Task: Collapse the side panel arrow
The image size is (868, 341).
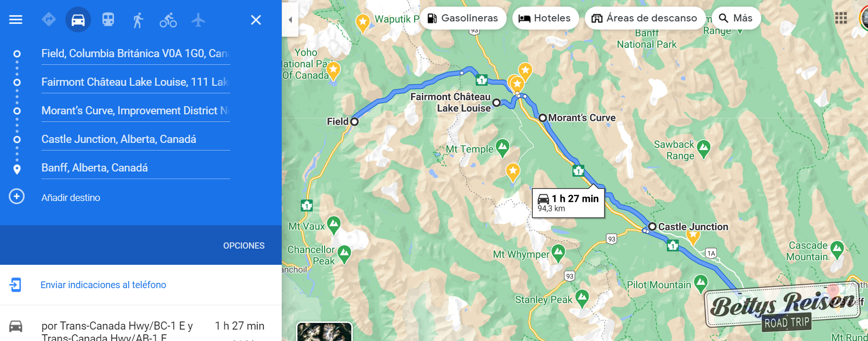Action: (290, 20)
